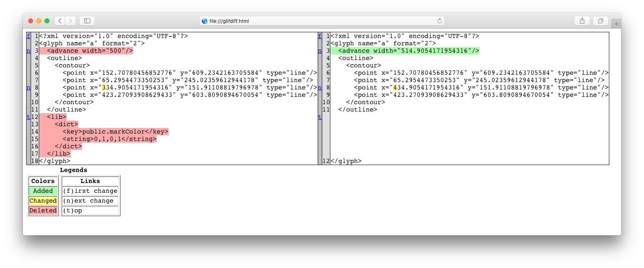Screen dimensions: 644x268
Task: Click the <string>0,1,0,1</string> line
Action: (98, 139)
